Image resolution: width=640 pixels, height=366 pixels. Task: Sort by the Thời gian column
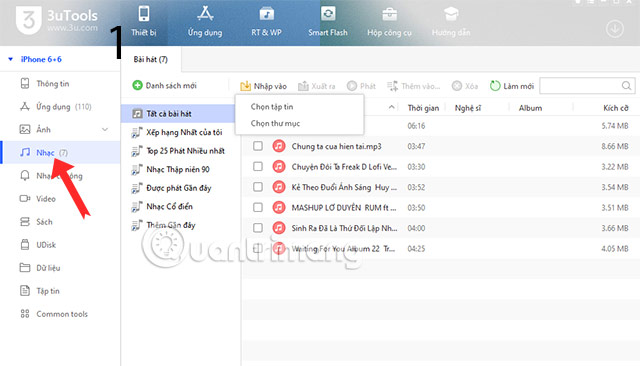(423, 108)
